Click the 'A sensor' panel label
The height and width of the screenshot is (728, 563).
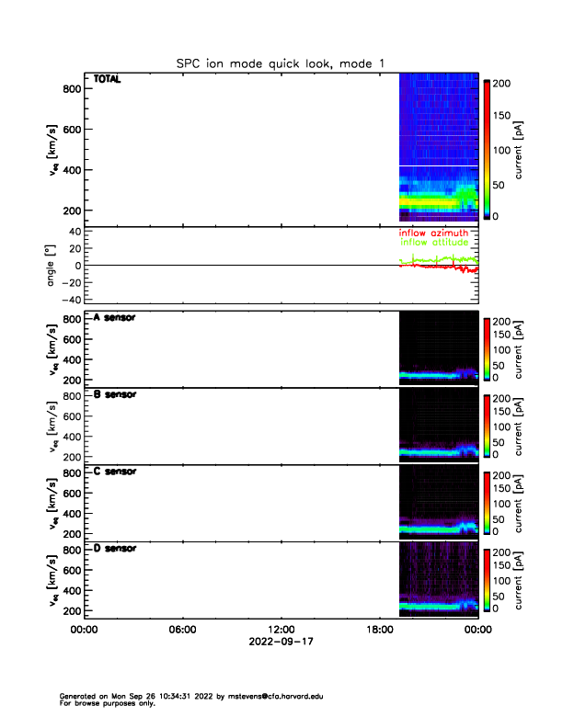pyautogui.click(x=115, y=318)
